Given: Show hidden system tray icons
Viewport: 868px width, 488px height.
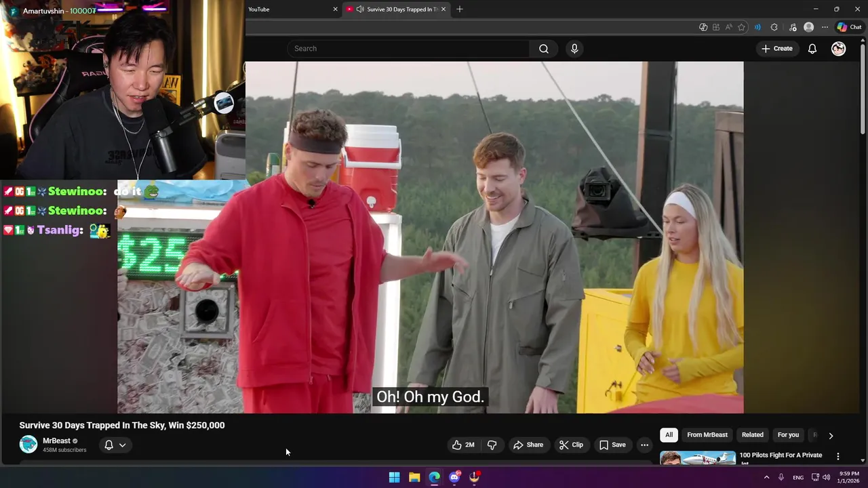Looking at the screenshot, I should (x=767, y=477).
